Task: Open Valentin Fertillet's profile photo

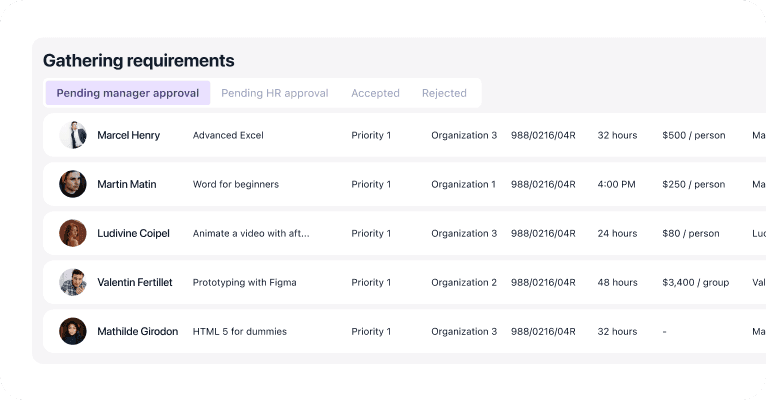Action: [73, 282]
